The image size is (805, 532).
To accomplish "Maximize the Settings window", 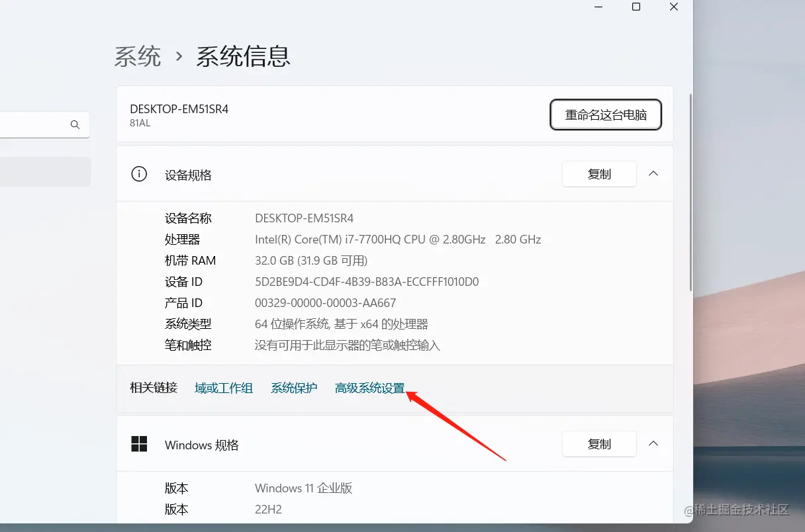I will 636,7.
